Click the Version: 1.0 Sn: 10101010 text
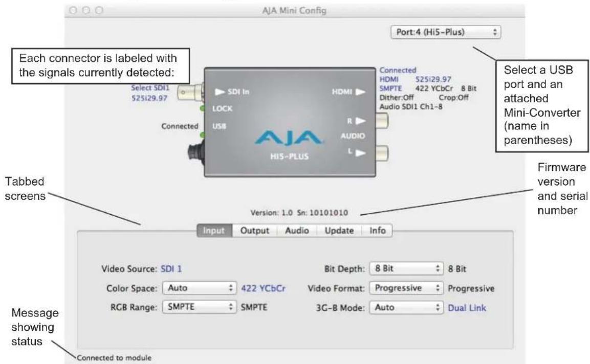The image size is (590, 364). (299, 213)
